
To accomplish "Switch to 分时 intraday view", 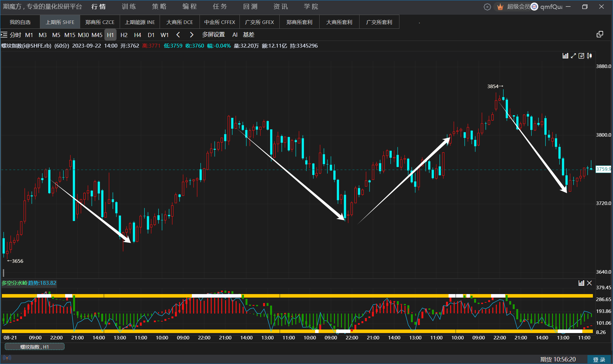I will point(15,35).
